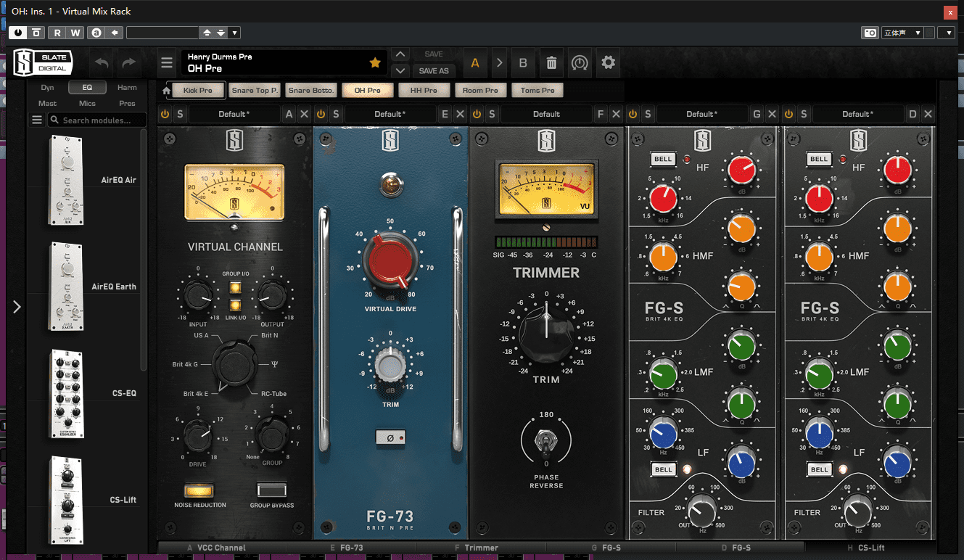Delete preset with the trash can icon
This screenshot has height=560, width=964.
pos(551,63)
